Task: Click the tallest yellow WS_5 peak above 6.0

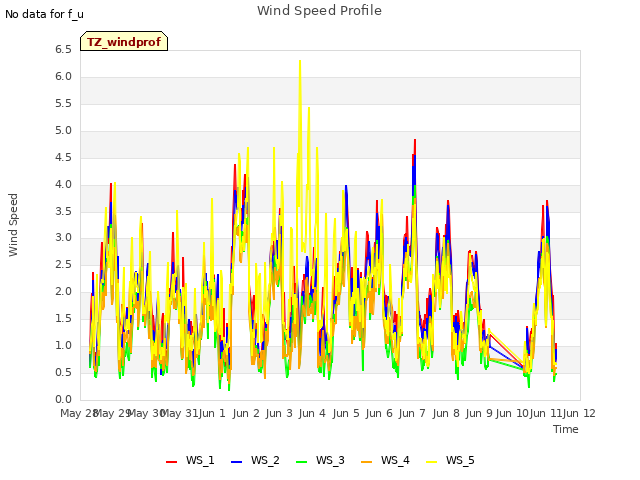Action: tap(300, 61)
